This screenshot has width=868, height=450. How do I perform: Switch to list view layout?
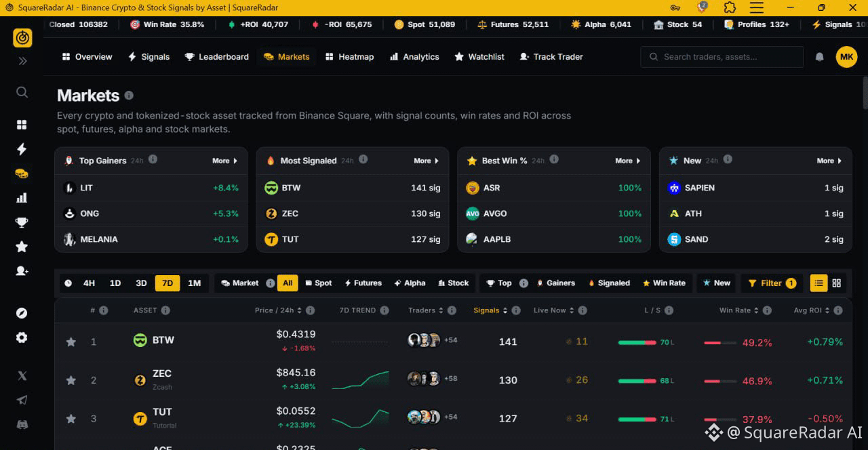(x=818, y=283)
